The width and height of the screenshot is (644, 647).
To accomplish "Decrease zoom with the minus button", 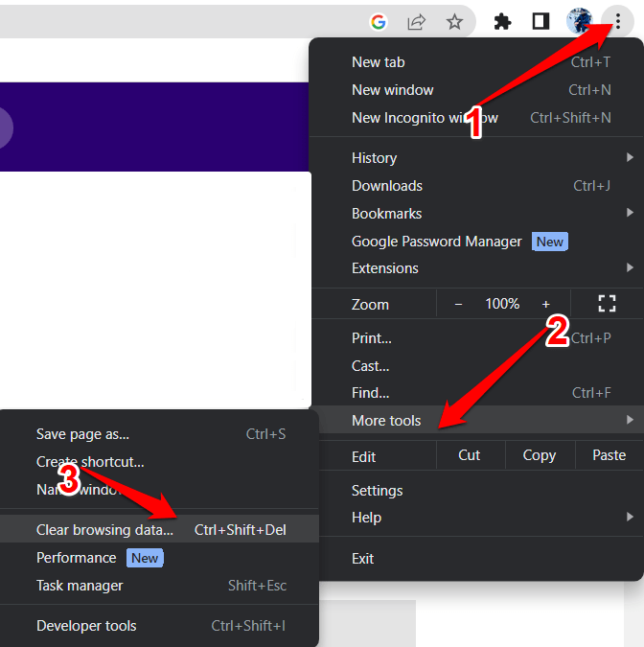I will point(458,304).
